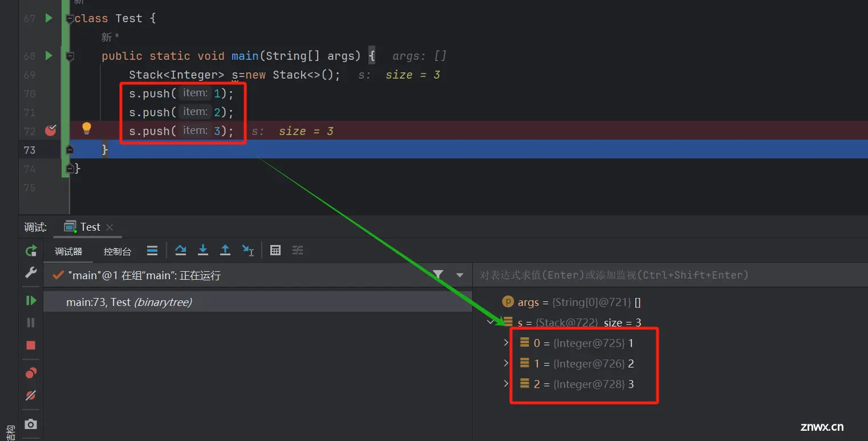Image resolution: width=868 pixels, height=441 pixels.
Task: Click the yellow lightbulb intention icon
Action: pyautogui.click(x=86, y=128)
